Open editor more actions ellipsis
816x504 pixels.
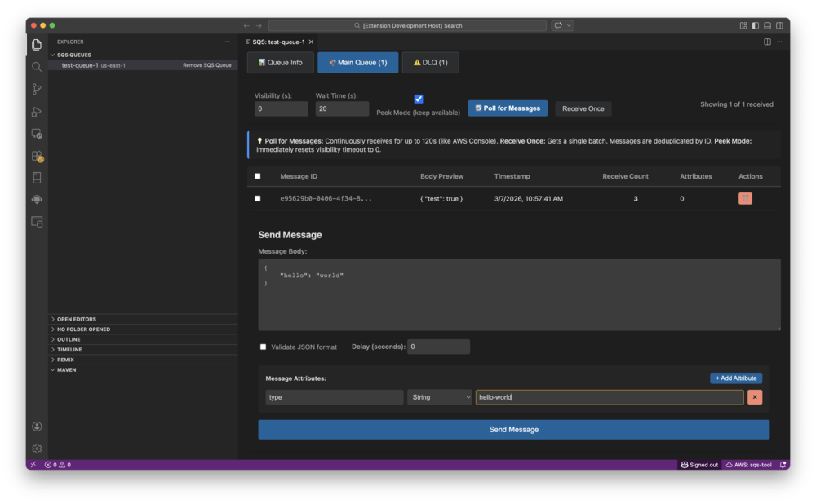coord(779,42)
